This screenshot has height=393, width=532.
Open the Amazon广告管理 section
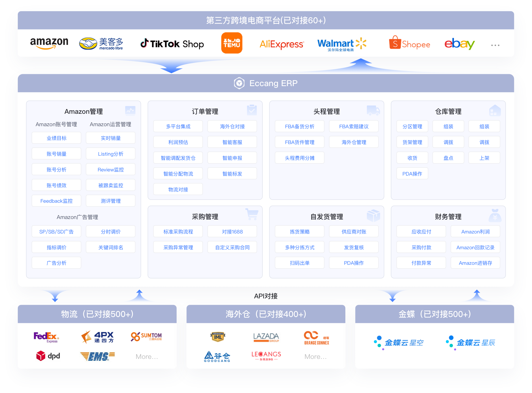(x=77, y=217)
